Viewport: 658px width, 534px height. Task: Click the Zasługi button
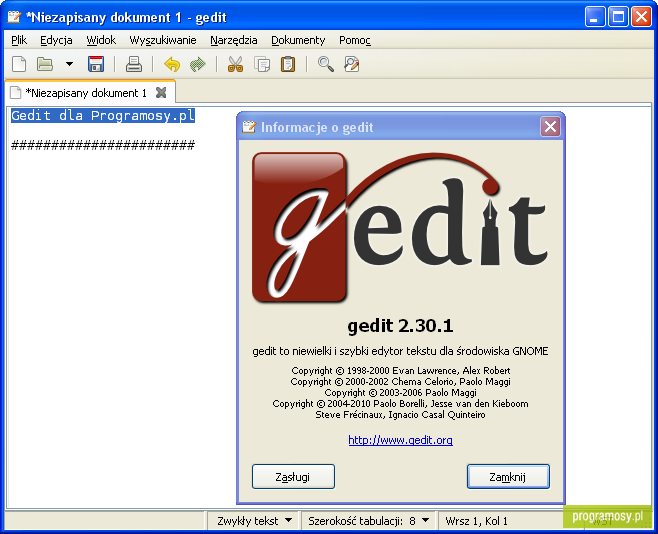click(293, 477)
